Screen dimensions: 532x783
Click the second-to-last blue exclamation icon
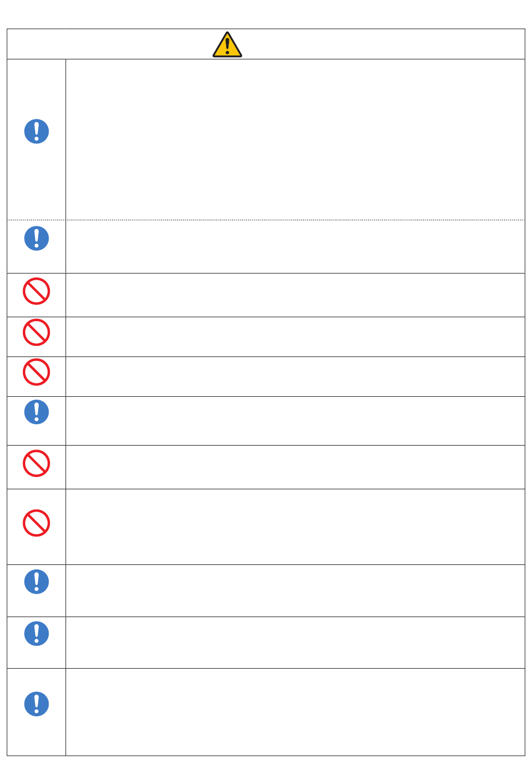tap(36, 633)
